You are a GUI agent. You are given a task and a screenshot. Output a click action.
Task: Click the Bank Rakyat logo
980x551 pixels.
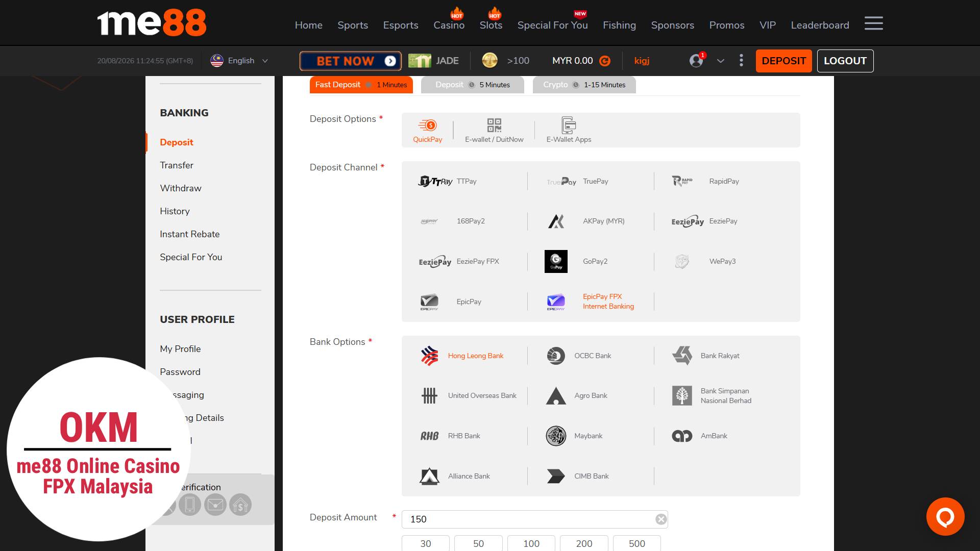682,356
